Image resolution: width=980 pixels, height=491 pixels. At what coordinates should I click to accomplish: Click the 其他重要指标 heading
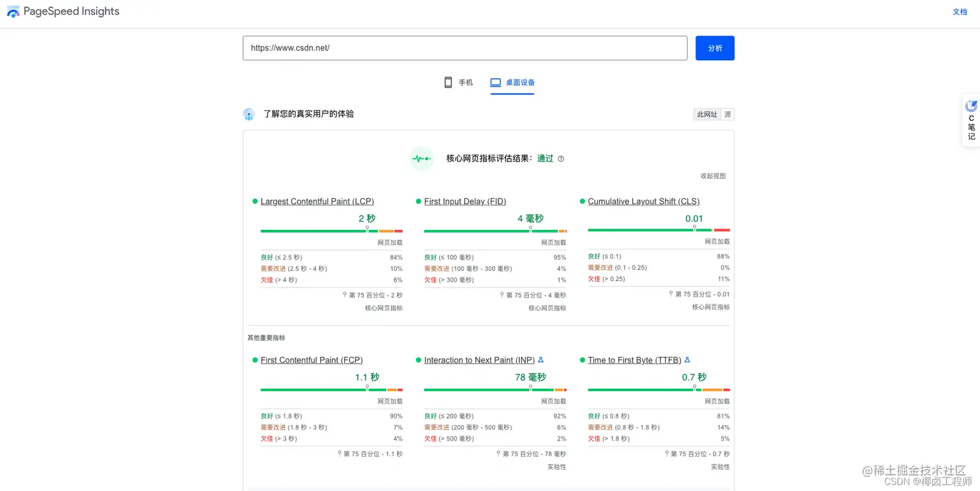coord(266,338)
